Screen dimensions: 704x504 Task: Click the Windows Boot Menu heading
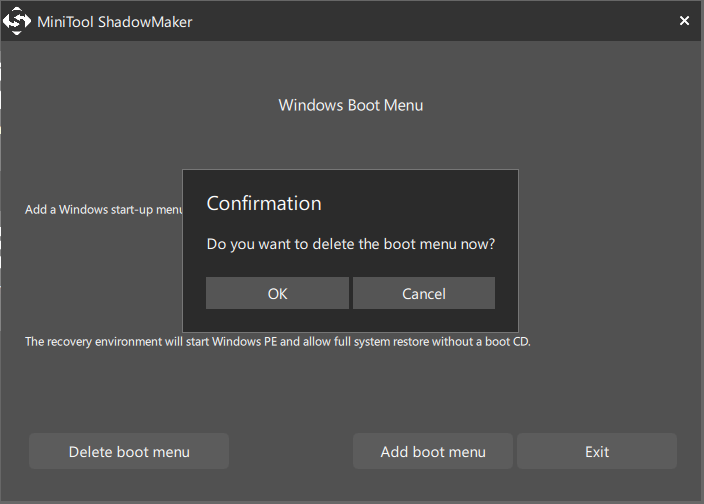pos(350,105)
